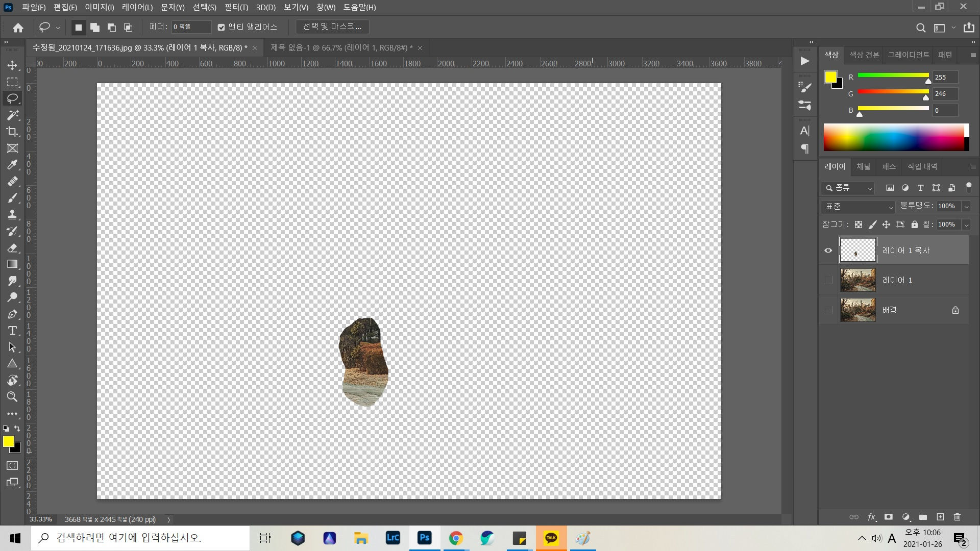Open the 필터(T) menu
The width and height of the screenshot is (980, 551).
[236, 7]
